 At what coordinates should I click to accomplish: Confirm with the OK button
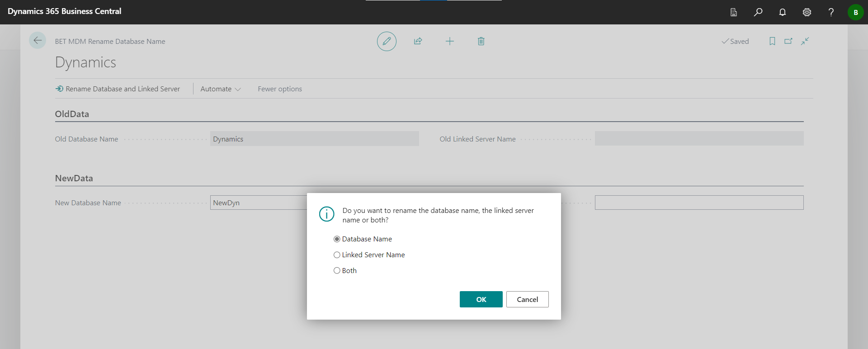coord(481,299)
